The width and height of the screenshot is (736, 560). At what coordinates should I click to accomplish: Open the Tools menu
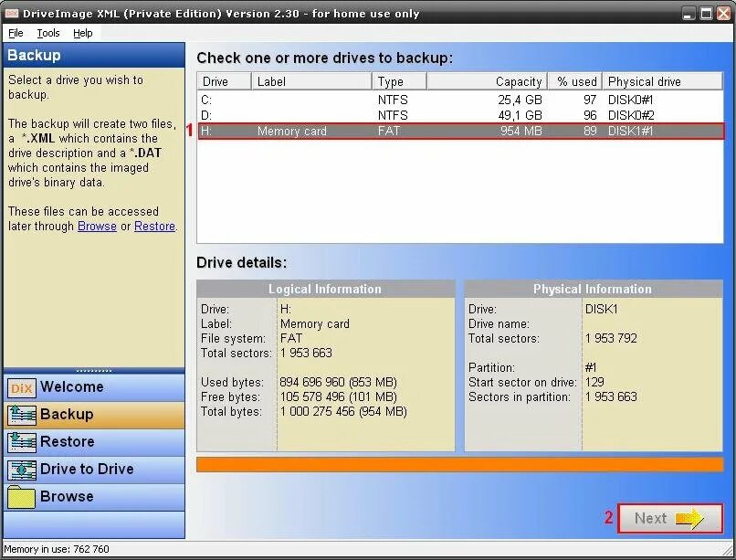pos(48,33)
